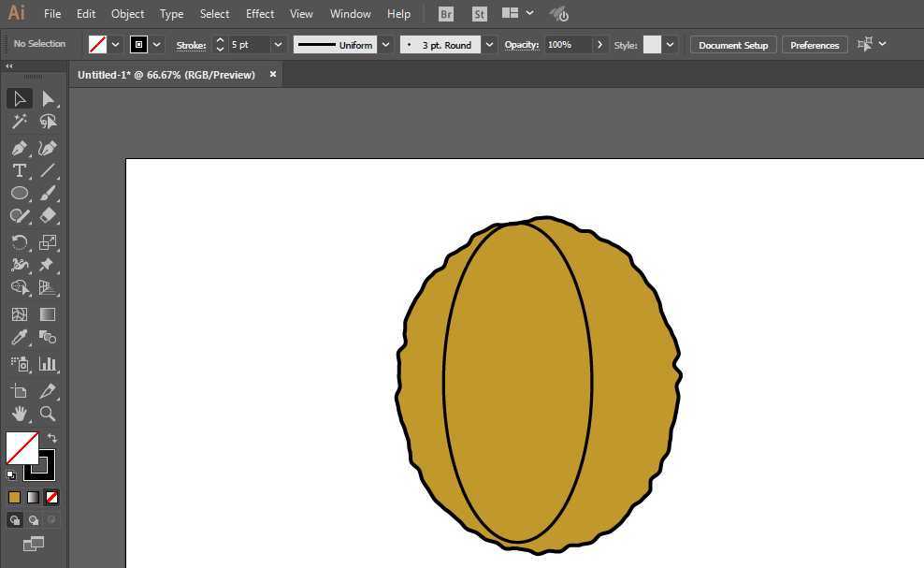The image size is (924, 568).
Task: Select the Pen tool
Action: [20, 148]
